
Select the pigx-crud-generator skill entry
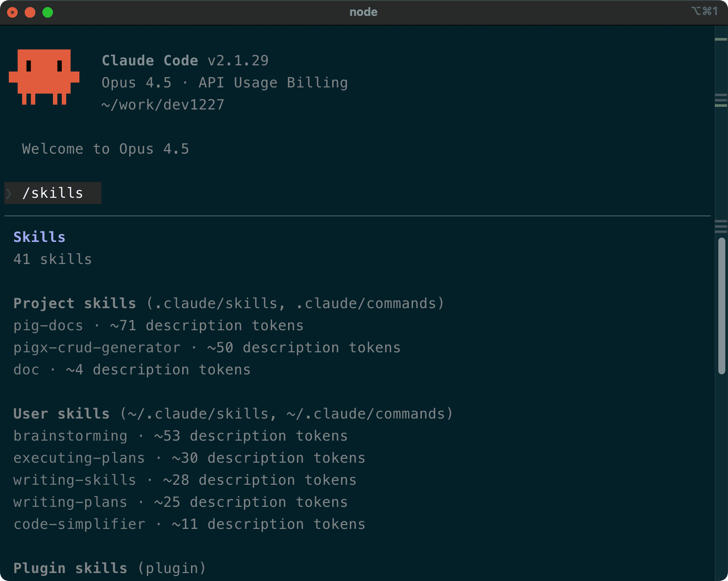pos(97,347)
